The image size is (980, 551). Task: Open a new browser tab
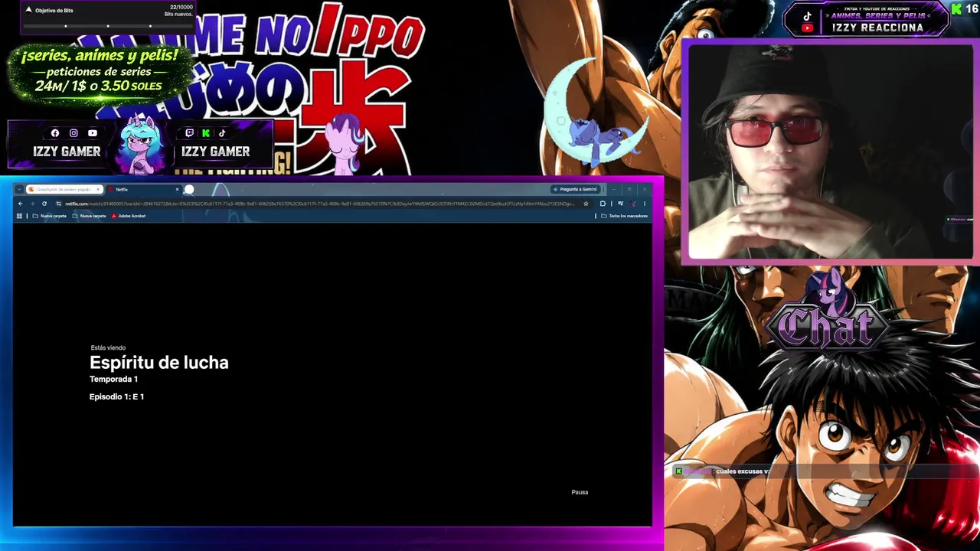coord(189,189)
